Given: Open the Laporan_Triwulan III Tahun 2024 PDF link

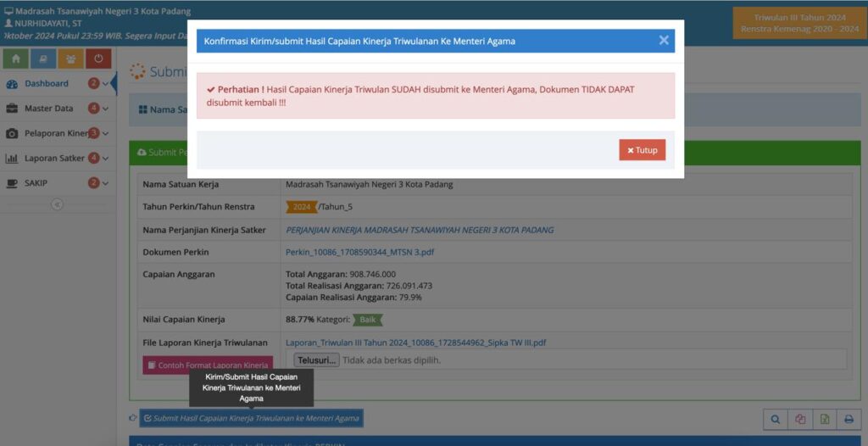Looking at the screenshot, I should [415, 343].
